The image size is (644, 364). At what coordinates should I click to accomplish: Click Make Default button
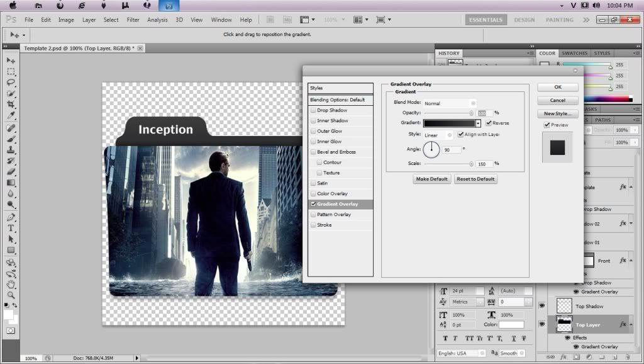(x=431, y=179)
